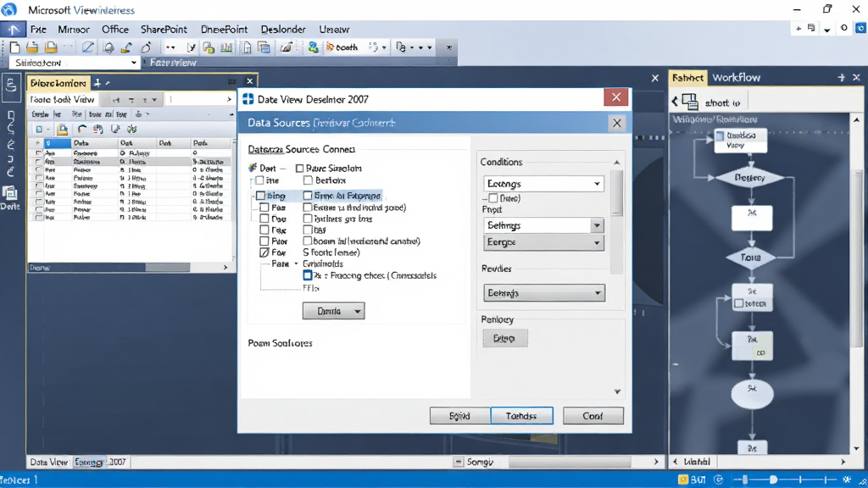Click the 'Dicsfpcy' diamond in Workflow diagram

point(750,178)
